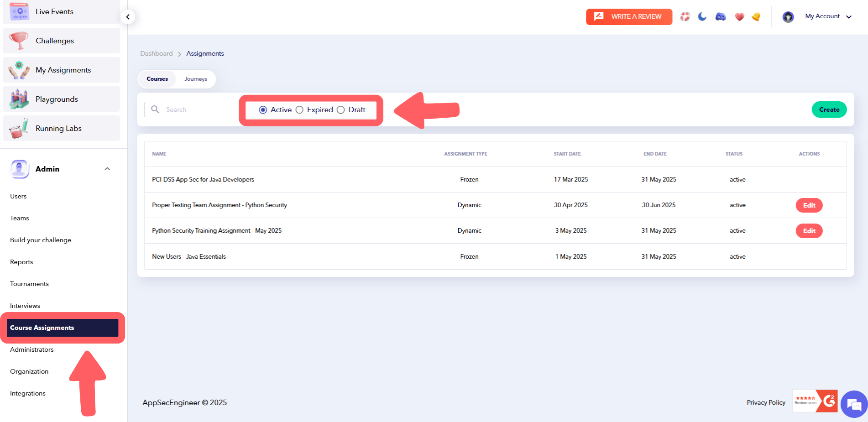Click the Create button

coord(829,109)
